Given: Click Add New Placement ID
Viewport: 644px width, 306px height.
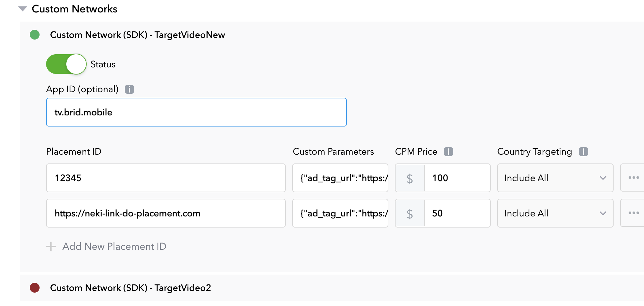Looking at the screenshot, I should [x=114, y=246].
